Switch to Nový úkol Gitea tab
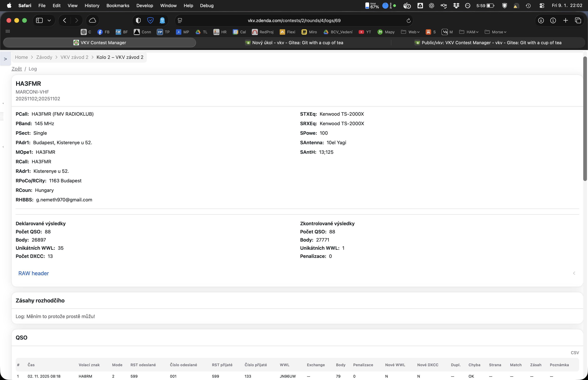588x380 pixels. click(294, 43)
